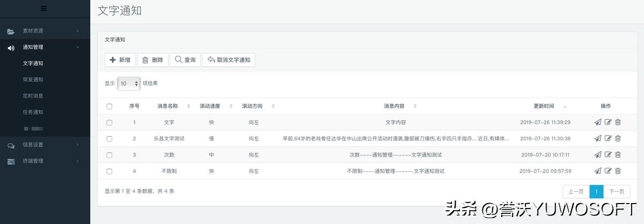
Task: Click the 终端管理 server icon
Action: 11,161
